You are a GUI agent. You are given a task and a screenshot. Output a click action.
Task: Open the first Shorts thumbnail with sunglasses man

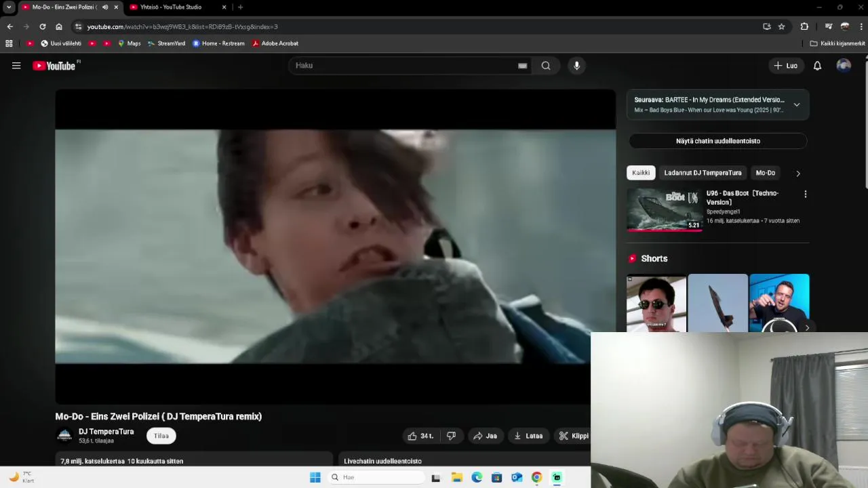point(656,303)
